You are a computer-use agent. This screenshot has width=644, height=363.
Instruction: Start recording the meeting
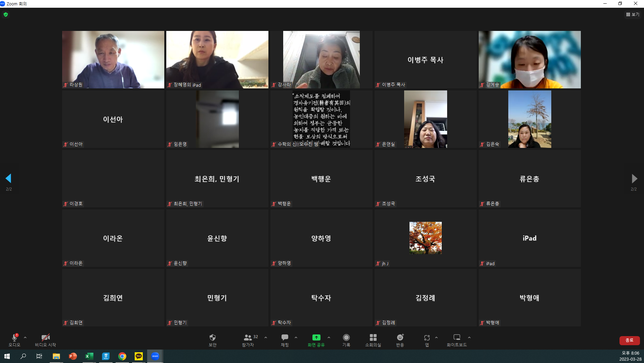click(346, 340)
